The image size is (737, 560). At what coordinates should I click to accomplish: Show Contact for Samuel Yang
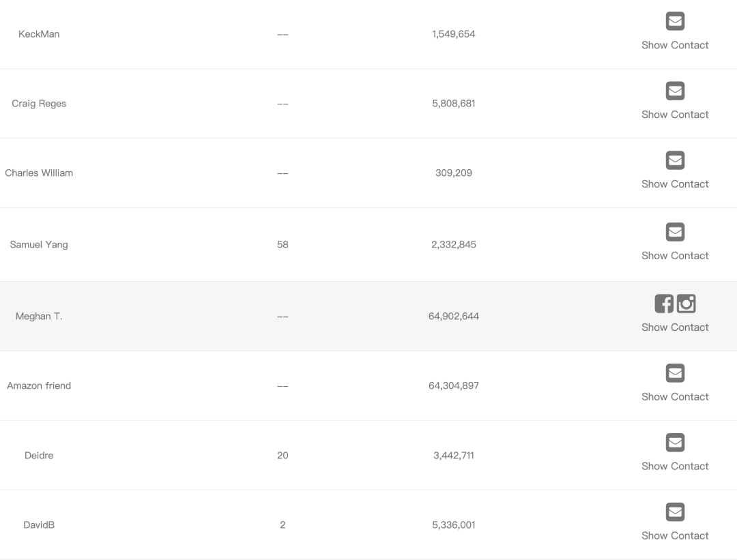(x=675, y=256)
